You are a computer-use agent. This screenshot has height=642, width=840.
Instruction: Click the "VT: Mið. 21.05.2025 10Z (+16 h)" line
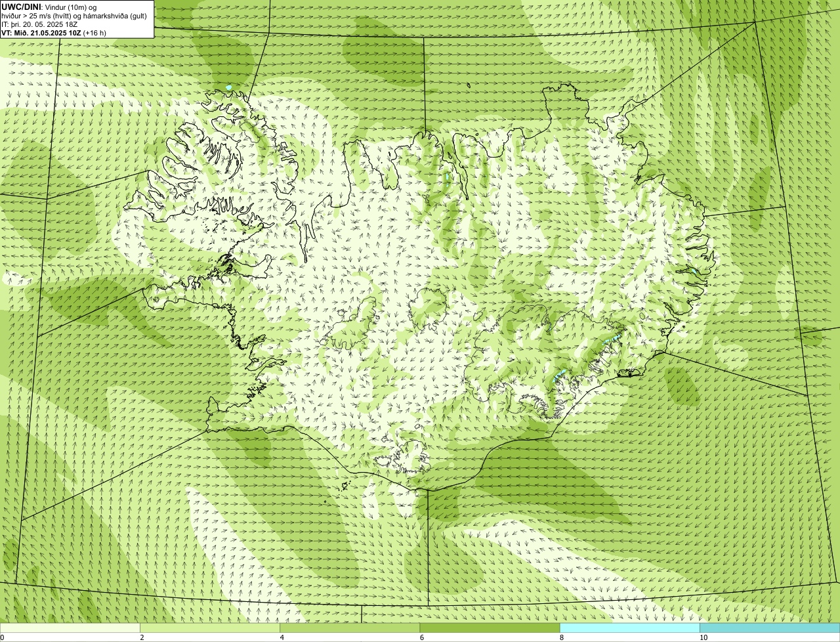(54, 32)
